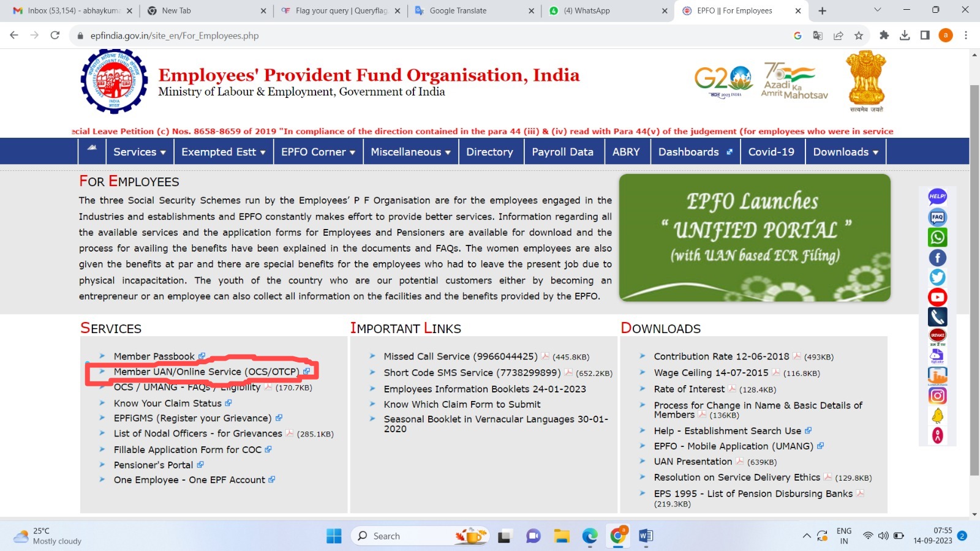Click the EPFO logo emblem
The width and height of the screenshot is (980, 551).
click(114, 81)
